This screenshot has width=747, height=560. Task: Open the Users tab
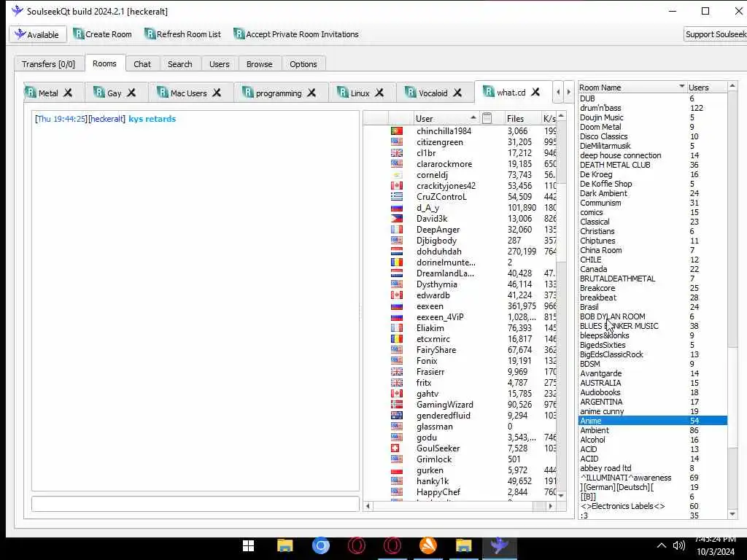pyautogui.click(x=219, y=64)
